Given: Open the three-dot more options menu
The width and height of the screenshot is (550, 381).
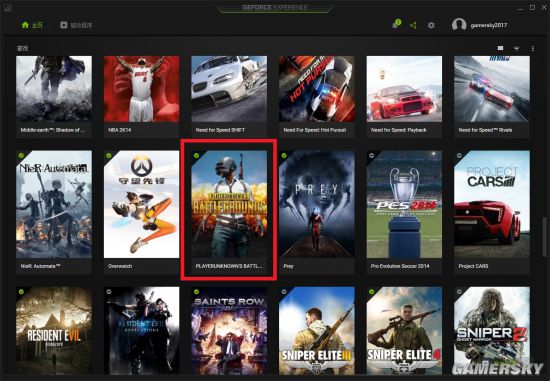Looking at the screenshot, I should click(532, 48).
